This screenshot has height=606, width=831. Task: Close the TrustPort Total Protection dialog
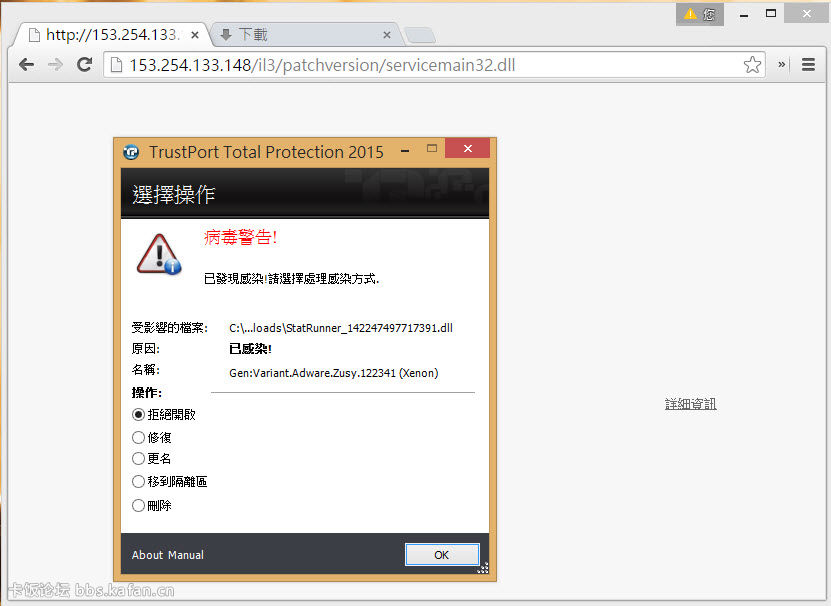pyautogui.click(x=467, y=148)
